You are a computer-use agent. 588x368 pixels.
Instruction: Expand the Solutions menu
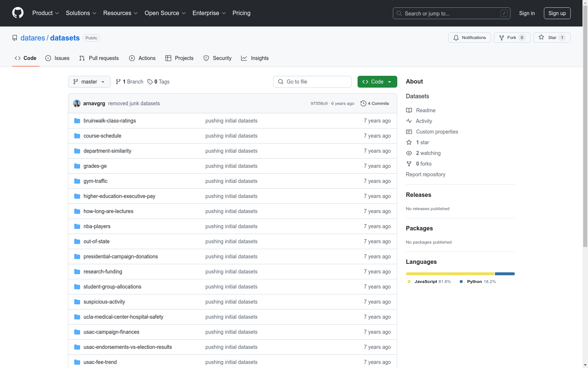point(81,13)
